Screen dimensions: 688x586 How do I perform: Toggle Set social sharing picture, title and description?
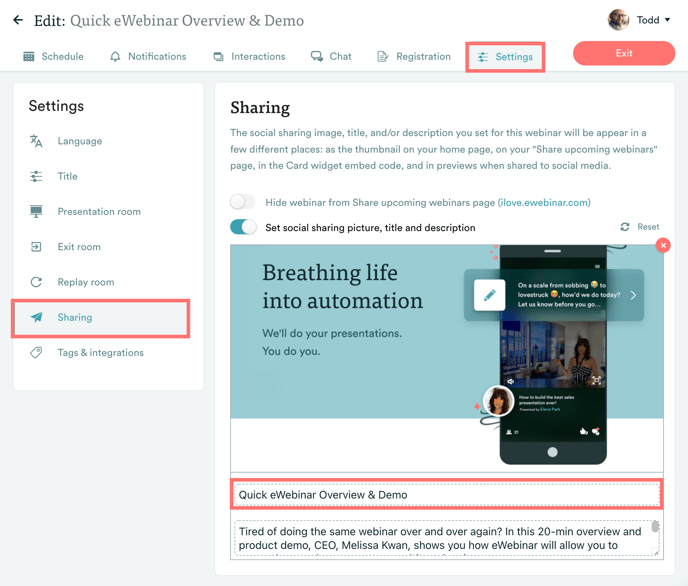pyautogui.click(x=243, y=227)
